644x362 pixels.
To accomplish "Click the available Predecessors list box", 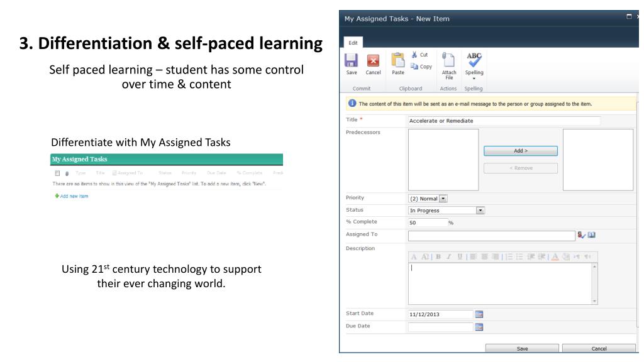I will 443,160.
